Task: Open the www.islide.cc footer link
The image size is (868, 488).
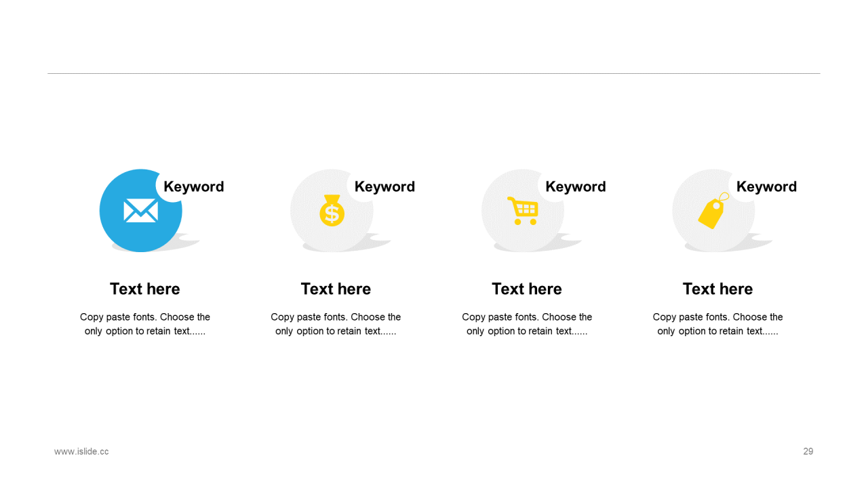Action: [x=81, y=451]
